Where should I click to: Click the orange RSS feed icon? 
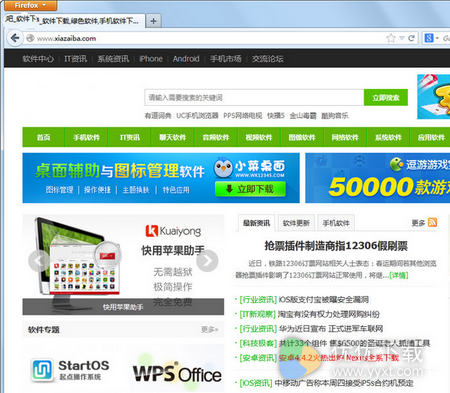432,222
